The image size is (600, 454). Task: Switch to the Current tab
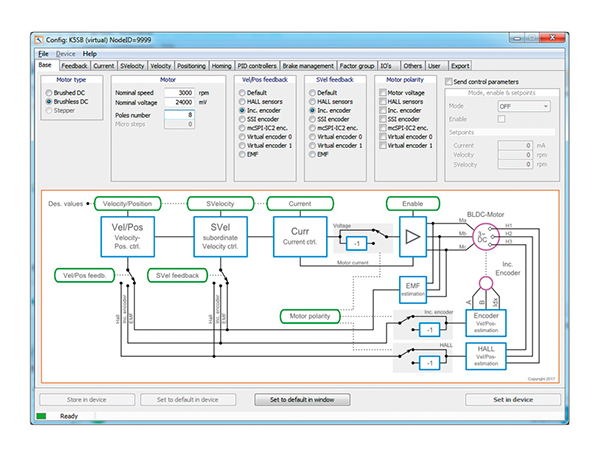[x=104, y=66]
